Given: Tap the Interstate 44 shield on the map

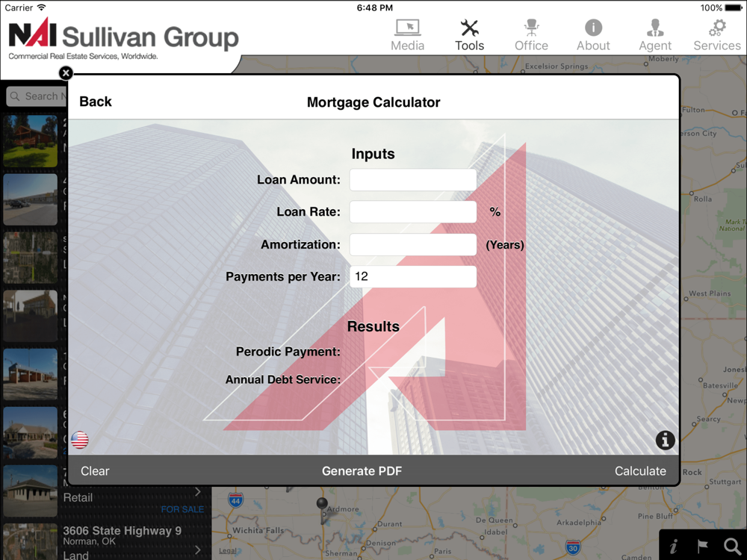Looking at the screenshot, I should (235, 500).
